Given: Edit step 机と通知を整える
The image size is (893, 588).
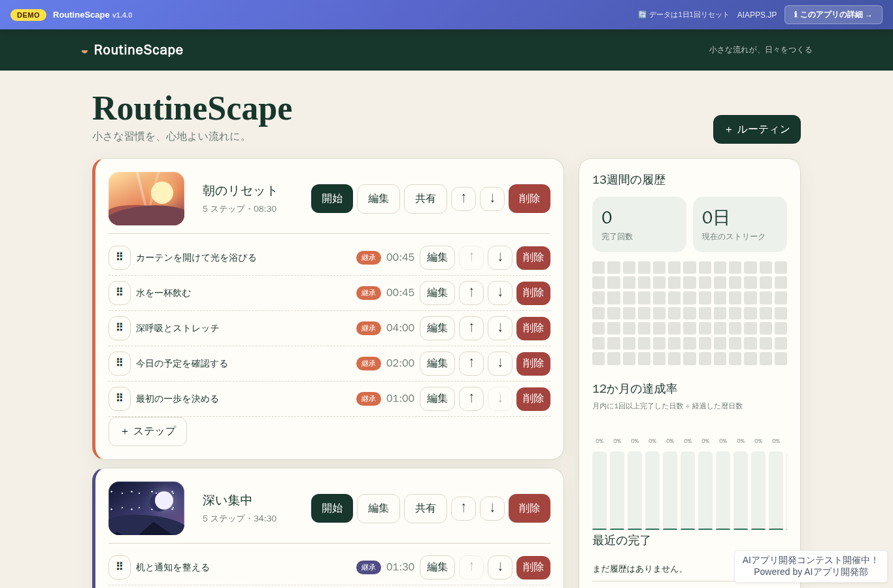Looking at the screenshot, I should click(437, 567).
